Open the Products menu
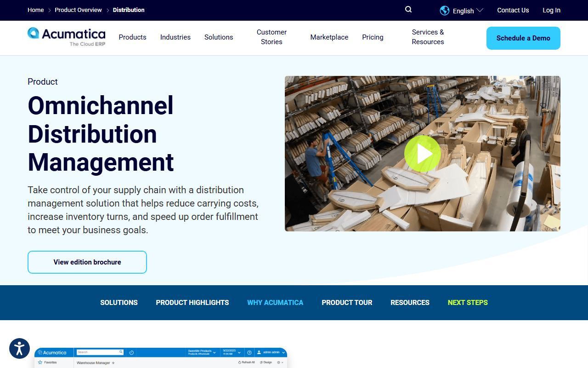Viewport: 588px width, 368px height. click(132, 37)
